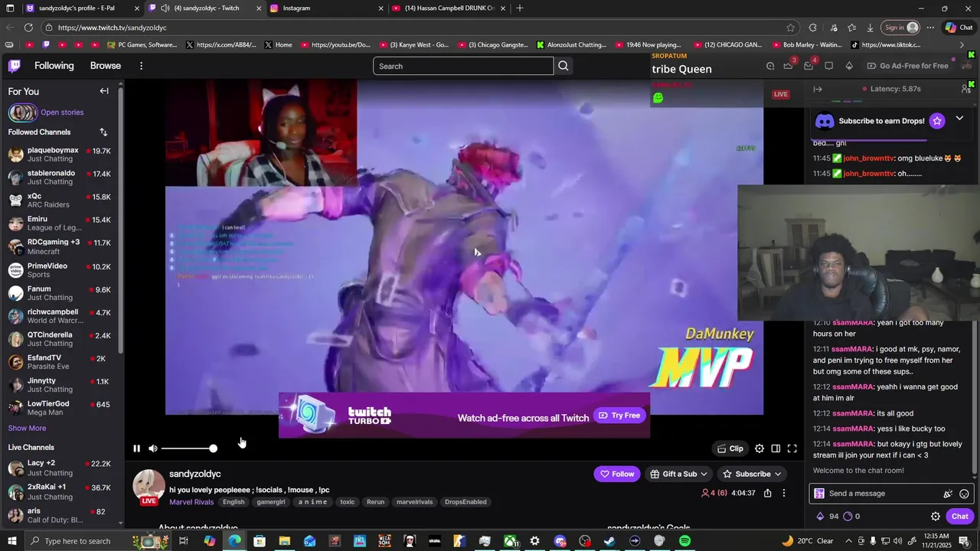Open Steam from the taskbar

click(609, 541)
